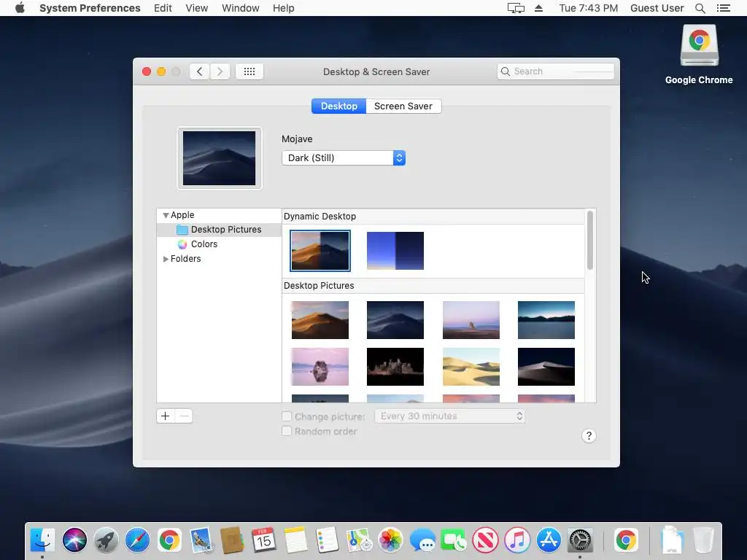Image resolution: width=747 pixels, height=560 pixels.
Task: Open the Apple menu
Action: click(20, 8)
